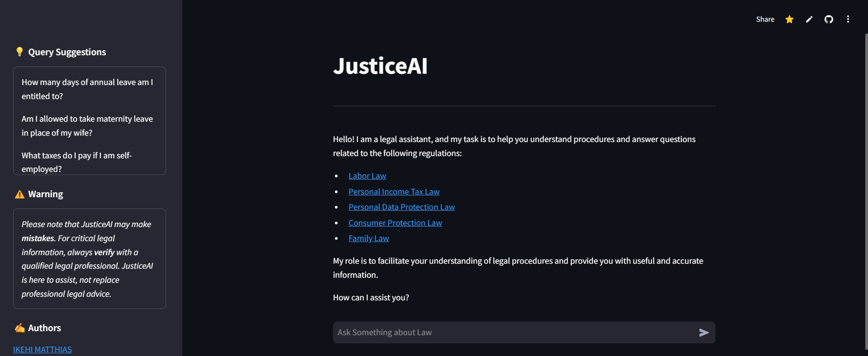Open the Labor Law link
The width and height of the screenshot is (868, 356).
pyautogui.click(x=367, y=176)
